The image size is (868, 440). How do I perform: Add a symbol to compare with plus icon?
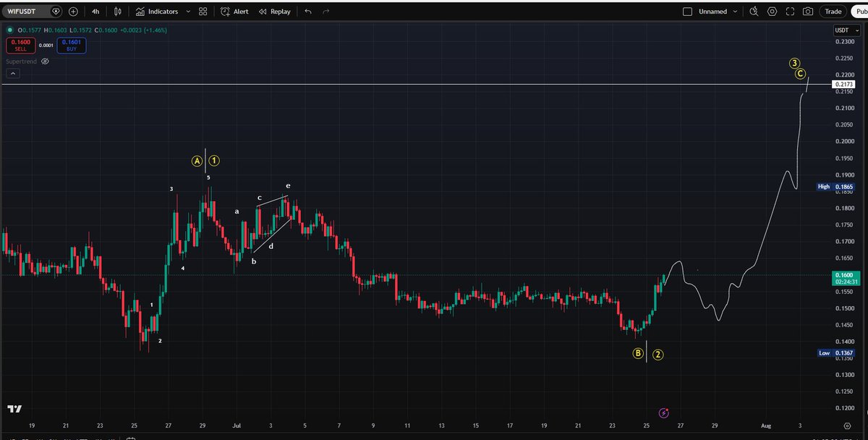point(73,12)
